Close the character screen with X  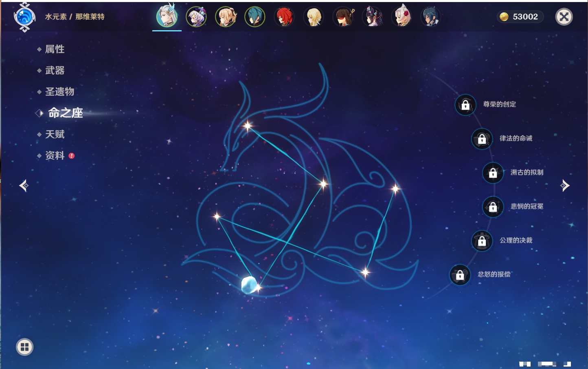pyautogui.click(x=564, y=17)
